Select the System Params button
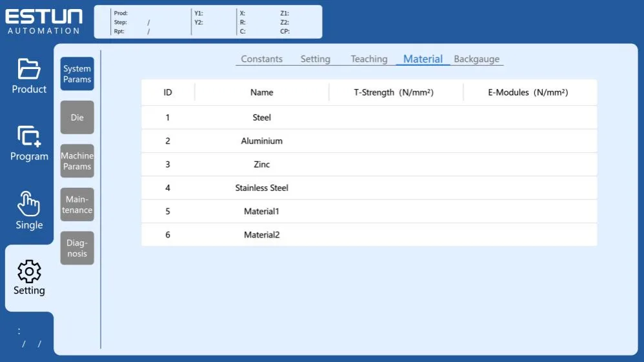Viewport: 644px width, 362px height. click(x=77, y=74)
